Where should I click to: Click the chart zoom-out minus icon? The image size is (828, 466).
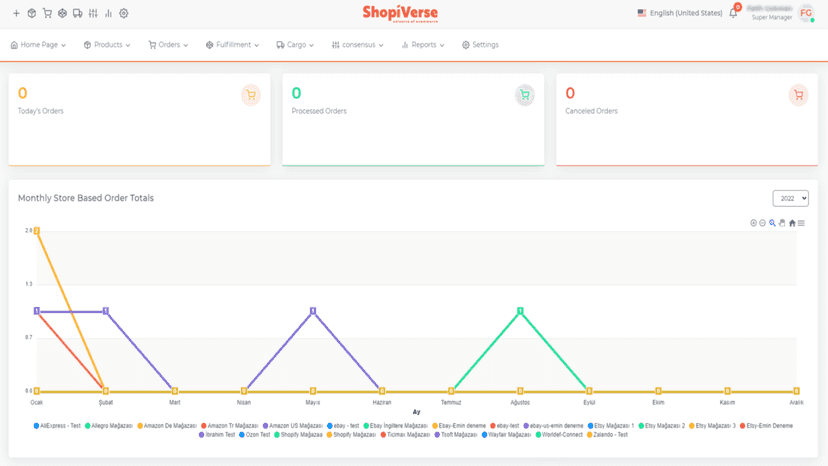763,223
